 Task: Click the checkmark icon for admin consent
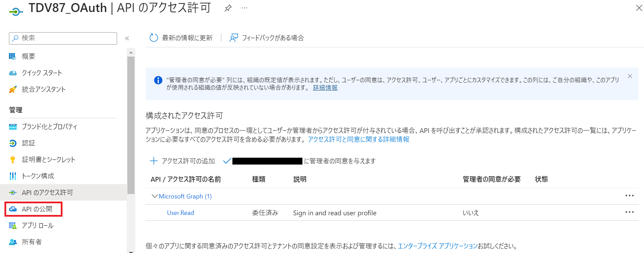pyautogui.click(x=227, y=161)
